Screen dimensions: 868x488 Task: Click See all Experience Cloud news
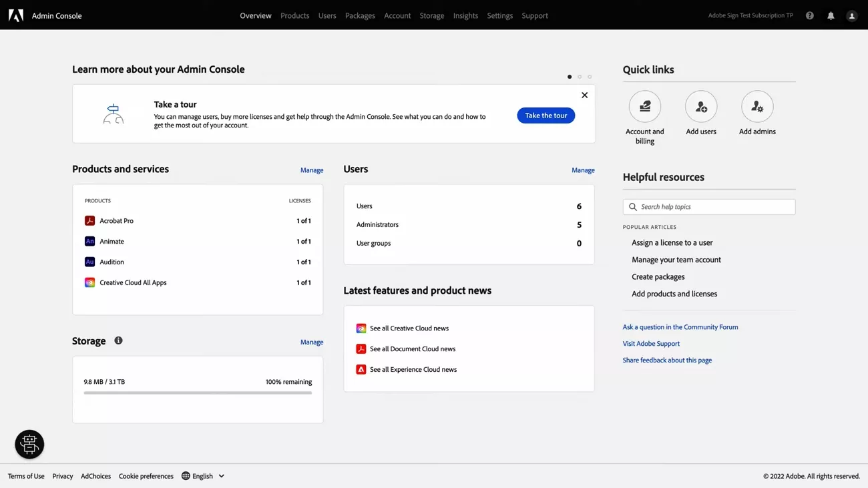(x=413, y=369)
